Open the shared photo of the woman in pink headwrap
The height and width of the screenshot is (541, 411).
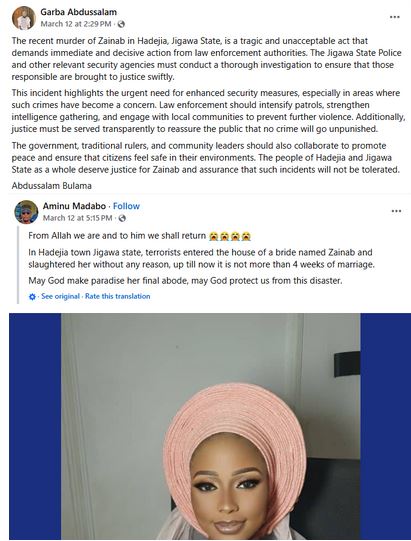(x=210, y=426)
